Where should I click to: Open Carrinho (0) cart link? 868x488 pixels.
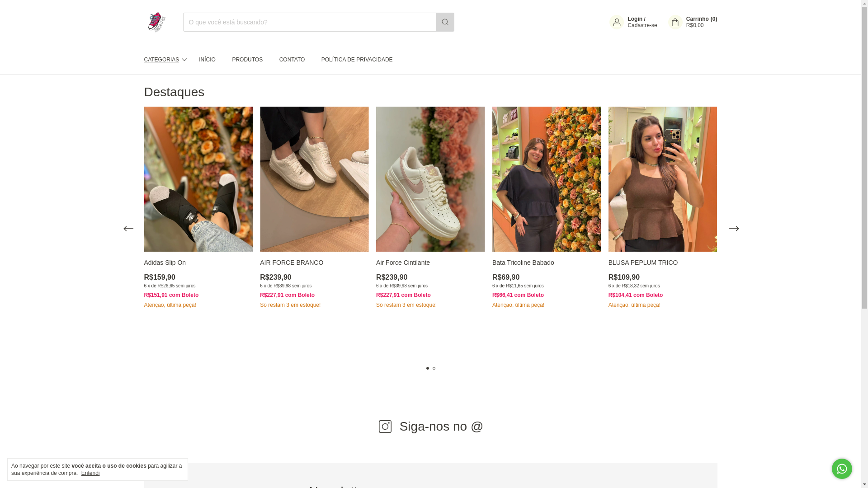pyautogui.click(x=701, y=19)
